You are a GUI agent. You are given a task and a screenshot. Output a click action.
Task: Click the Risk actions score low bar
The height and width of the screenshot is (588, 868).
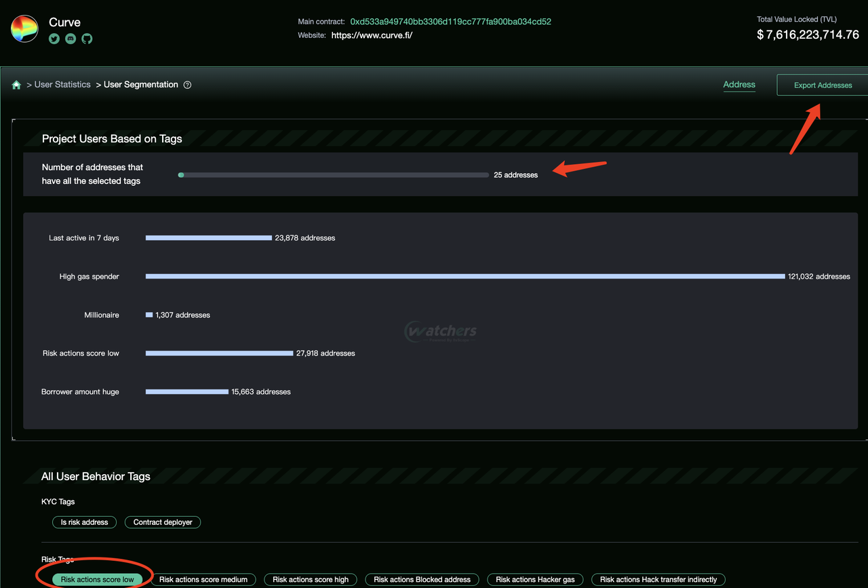pyautogui.click(x=219, y=353)
